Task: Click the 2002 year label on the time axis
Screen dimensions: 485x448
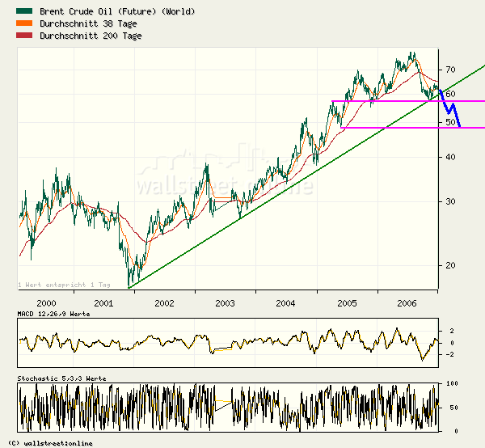Action: click(x=164, y=302)
